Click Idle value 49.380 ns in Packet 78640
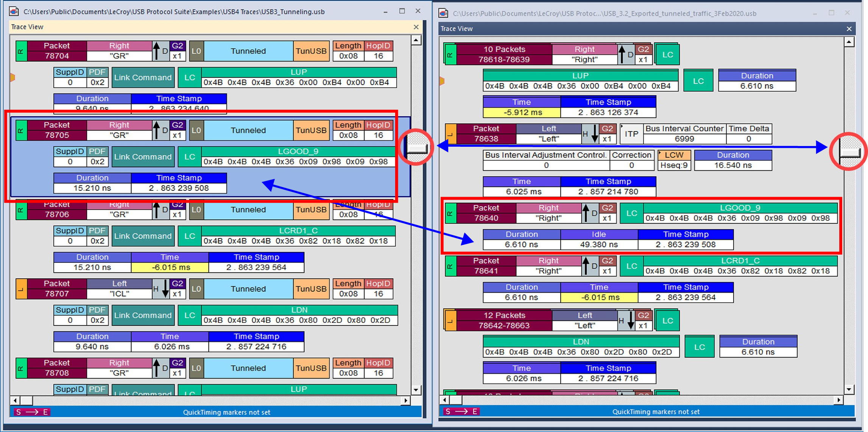This screenshot has width=868, height=432. coord(599,245)
